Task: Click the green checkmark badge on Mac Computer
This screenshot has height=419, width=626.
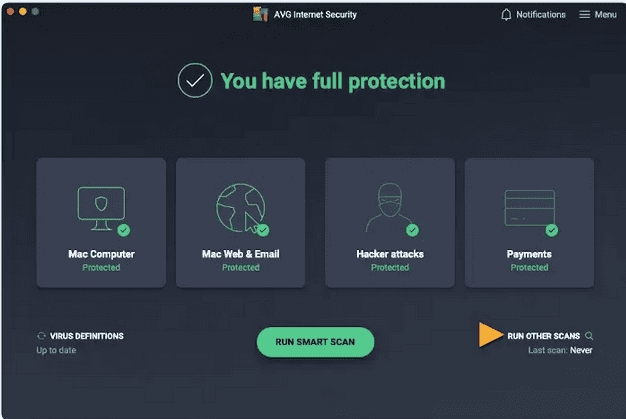Action: (124, 230)
